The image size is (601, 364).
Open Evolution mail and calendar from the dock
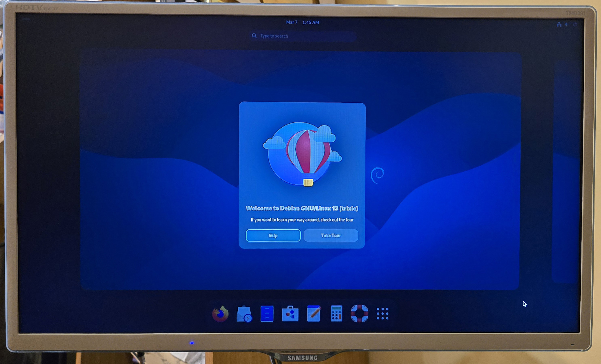(x=244, y=314)
